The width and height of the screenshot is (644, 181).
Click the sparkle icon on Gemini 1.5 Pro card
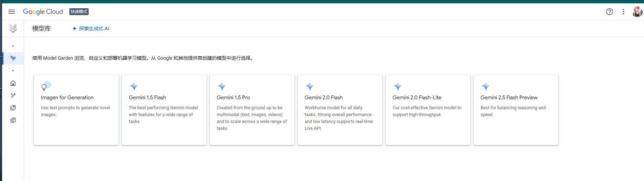tap(222, 86)
